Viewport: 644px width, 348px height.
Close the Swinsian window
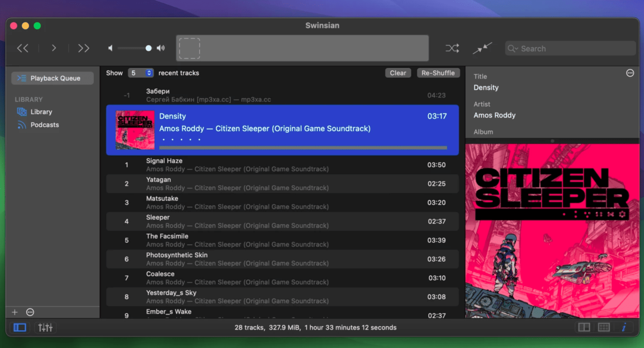[x=14, y=26]
